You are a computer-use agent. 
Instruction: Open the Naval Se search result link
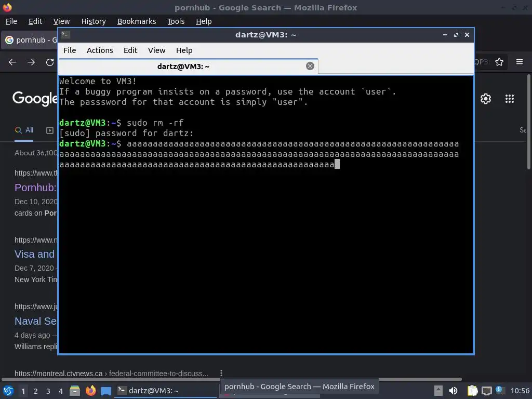pos(36,321)
